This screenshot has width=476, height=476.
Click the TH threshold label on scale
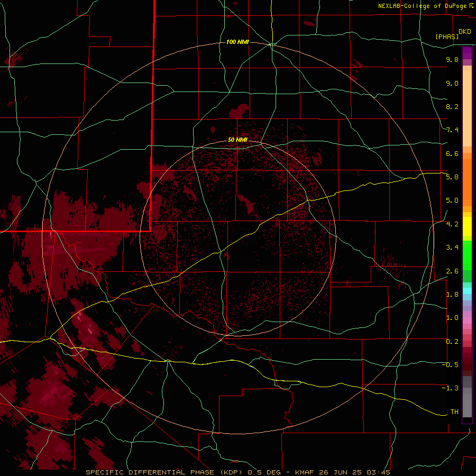click(454, 412)
